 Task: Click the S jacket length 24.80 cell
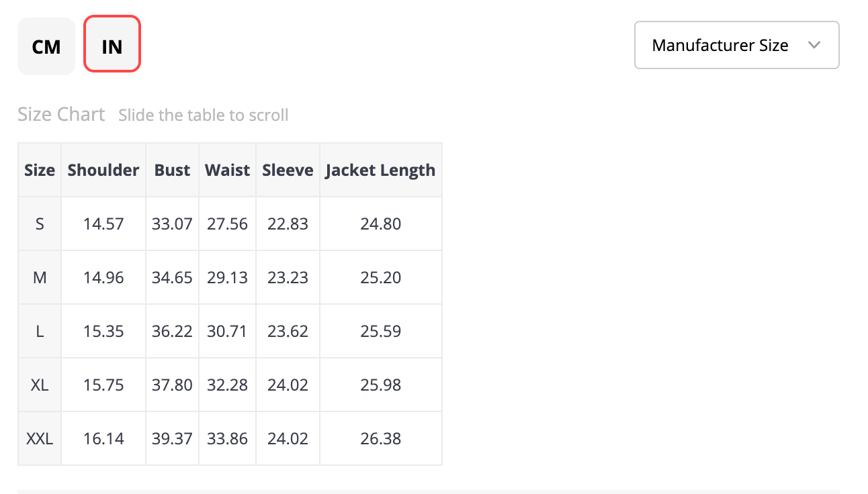381,224
